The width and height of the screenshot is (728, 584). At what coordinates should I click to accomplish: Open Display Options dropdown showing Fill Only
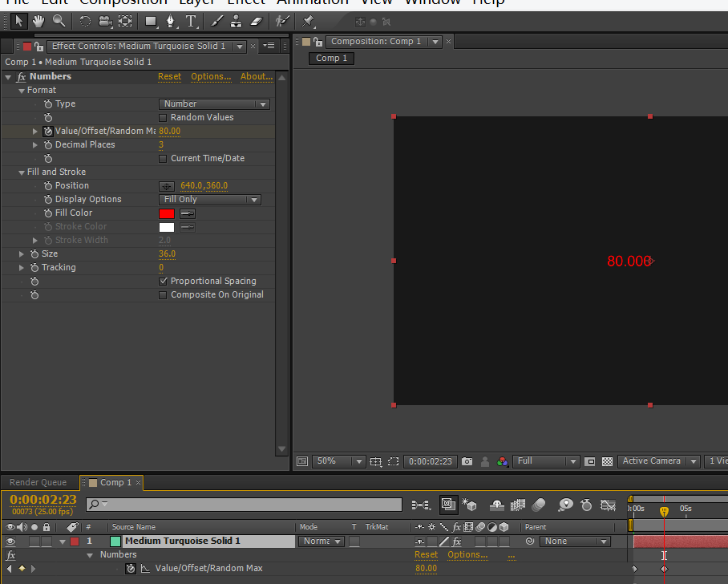(x=210, y=200)
